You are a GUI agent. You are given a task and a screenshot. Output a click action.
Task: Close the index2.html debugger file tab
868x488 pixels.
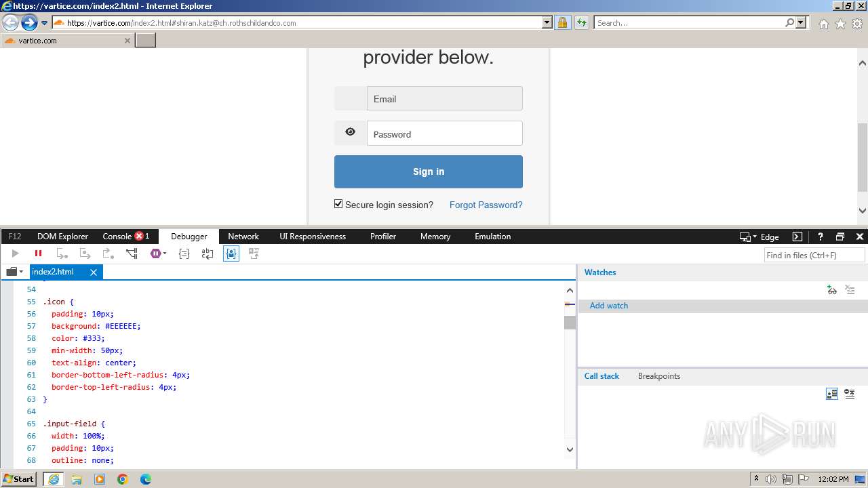[94, 272]
